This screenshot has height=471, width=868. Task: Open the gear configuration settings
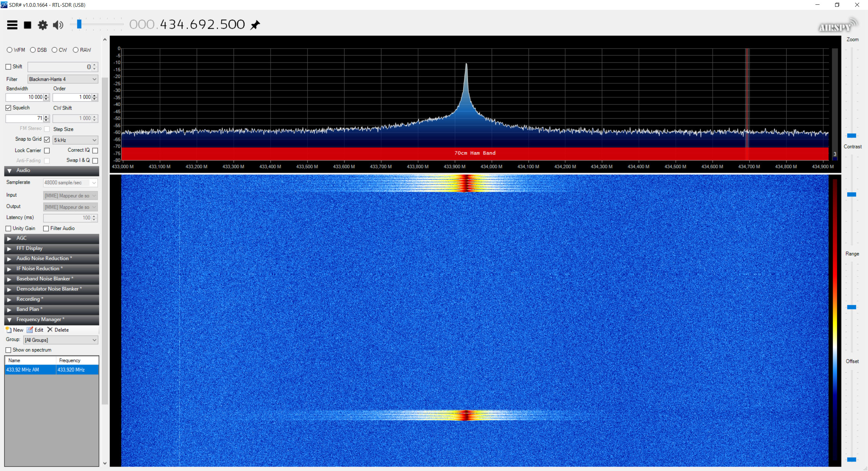coord(43,25)
